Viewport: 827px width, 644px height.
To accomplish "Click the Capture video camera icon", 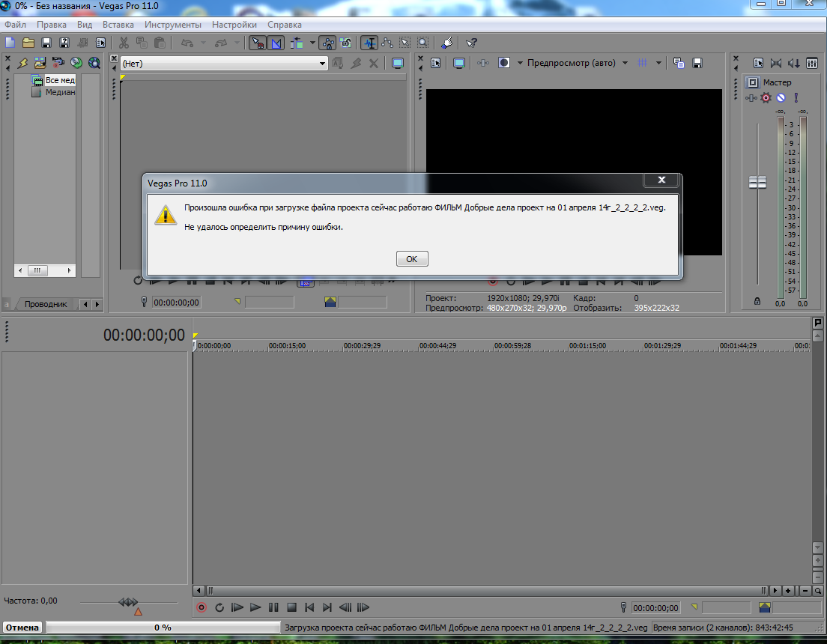I will (58, 63).
